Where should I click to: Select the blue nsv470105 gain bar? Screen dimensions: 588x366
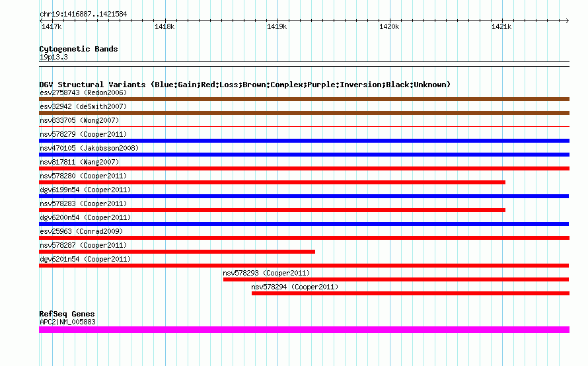tap(304, 155)
